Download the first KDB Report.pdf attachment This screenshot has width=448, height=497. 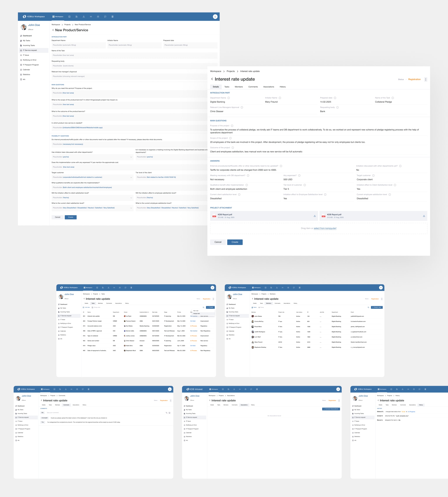315,216
